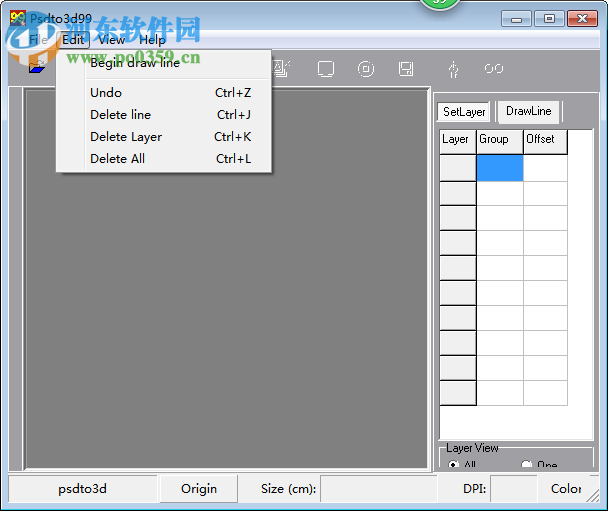Open the View menu
The width and height of the screenshot is (608, 511).
[111, 40]
